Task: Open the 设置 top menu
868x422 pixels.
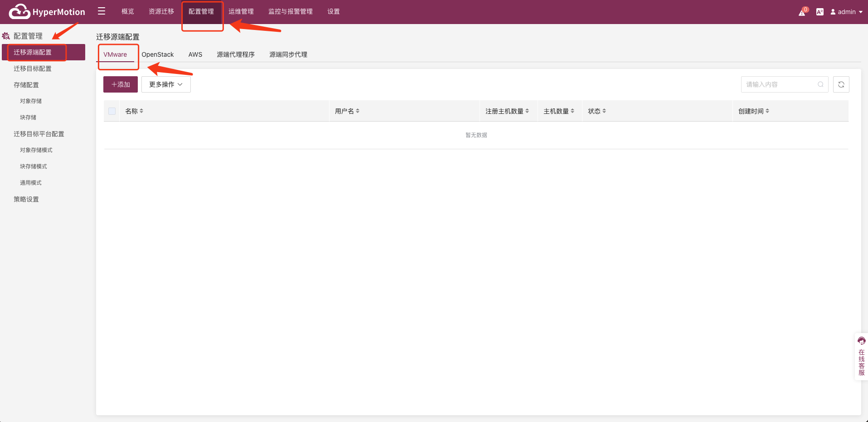Action: coord(334,11)
